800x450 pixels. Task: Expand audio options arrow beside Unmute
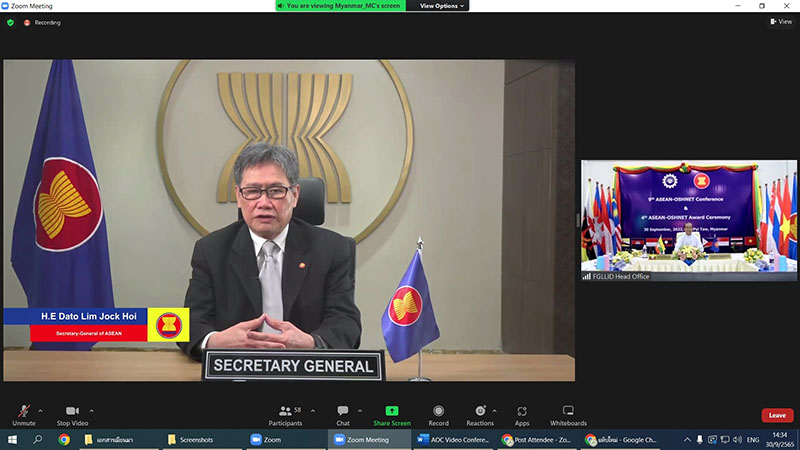point(41,410)
